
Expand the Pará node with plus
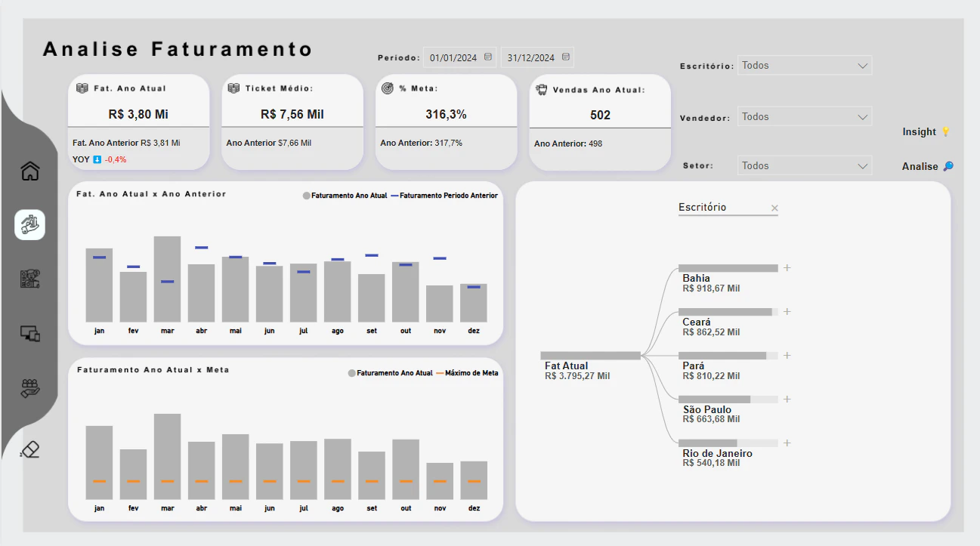(787, 356)
